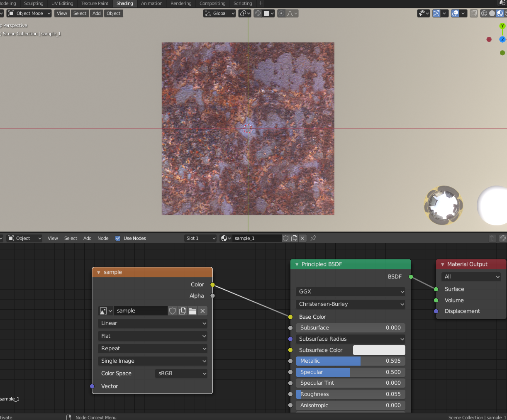Unlink the image in the sample node
The height and width of the screenshot is (420, 507).
pyautogui.click(x=202, y=311)
